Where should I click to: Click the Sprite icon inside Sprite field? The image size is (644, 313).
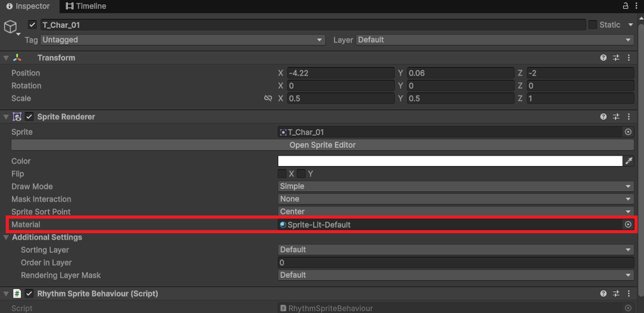pyautogui.click(x=283, y=132)
